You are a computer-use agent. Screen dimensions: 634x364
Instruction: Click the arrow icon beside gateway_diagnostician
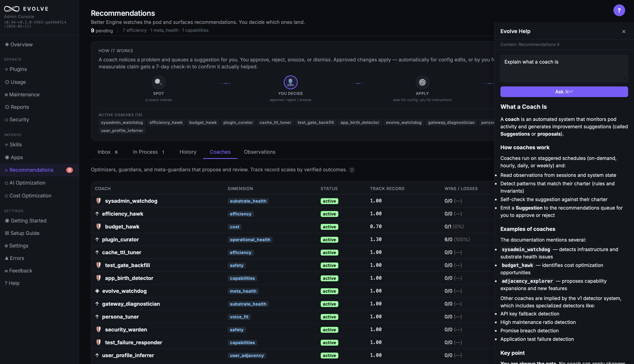[97, 304]
